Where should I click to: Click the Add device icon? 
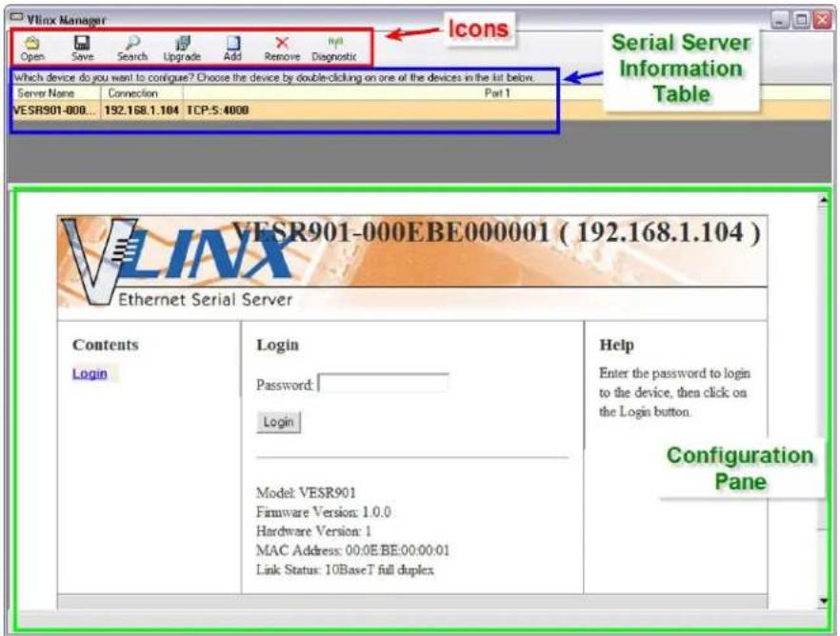pyautogui.click(x=232, y=49)
